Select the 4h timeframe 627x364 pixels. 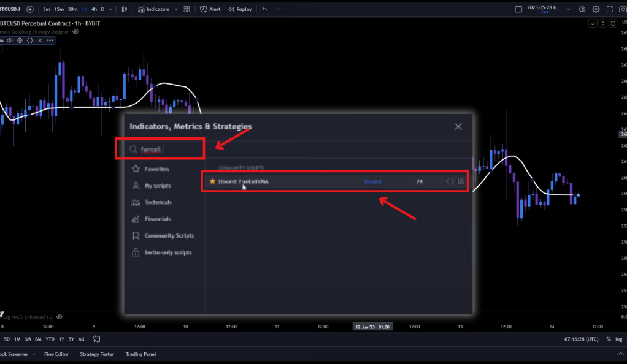click(x=94, y=9)
